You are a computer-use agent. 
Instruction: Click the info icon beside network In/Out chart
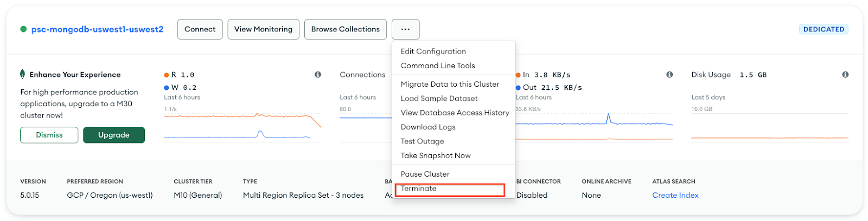(669, 75)
